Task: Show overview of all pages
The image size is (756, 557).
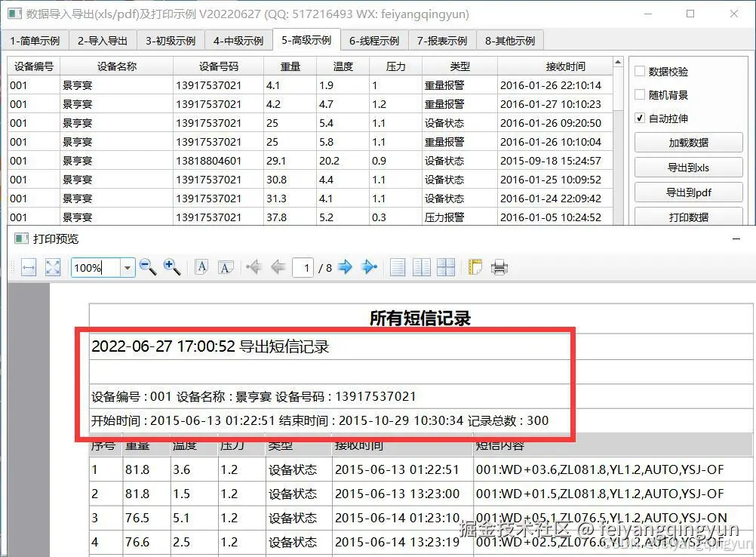Action: pyautogui.click(x=445, y=267)
